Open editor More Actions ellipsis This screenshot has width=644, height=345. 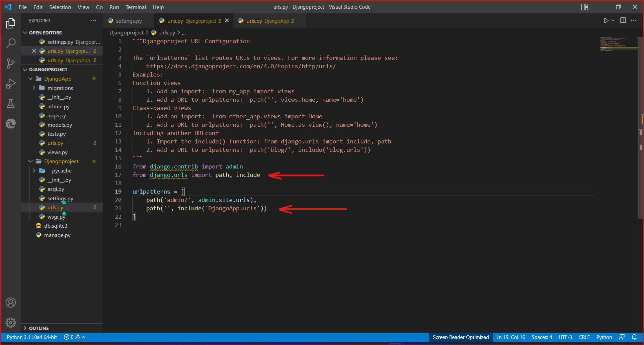634,21
